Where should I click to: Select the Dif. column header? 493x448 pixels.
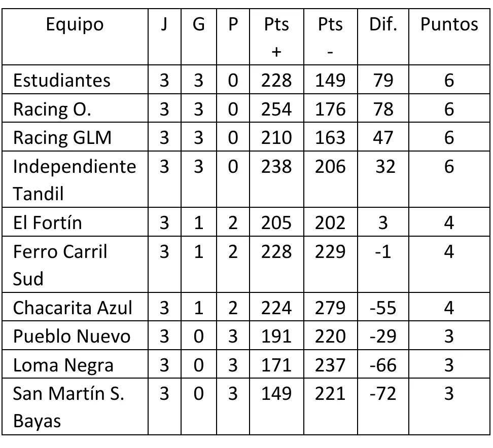(x=383, y=24)
